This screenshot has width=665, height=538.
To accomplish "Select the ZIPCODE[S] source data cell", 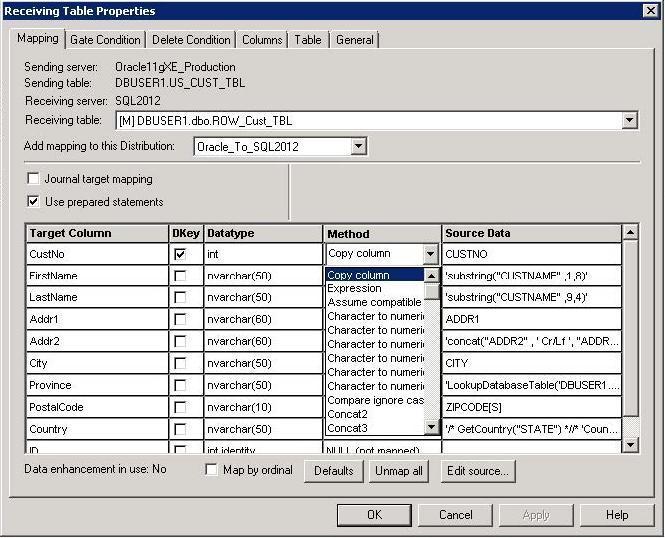I will click(532, 407).
